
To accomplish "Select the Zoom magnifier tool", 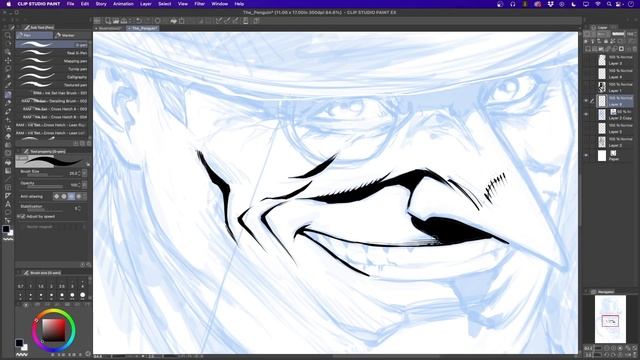I will (7, 36).
